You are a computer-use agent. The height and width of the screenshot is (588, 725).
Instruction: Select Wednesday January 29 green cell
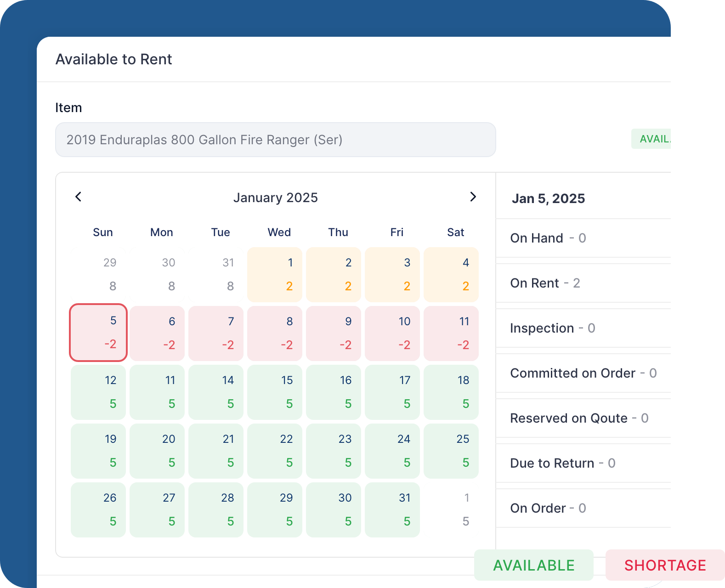point(275,509)
